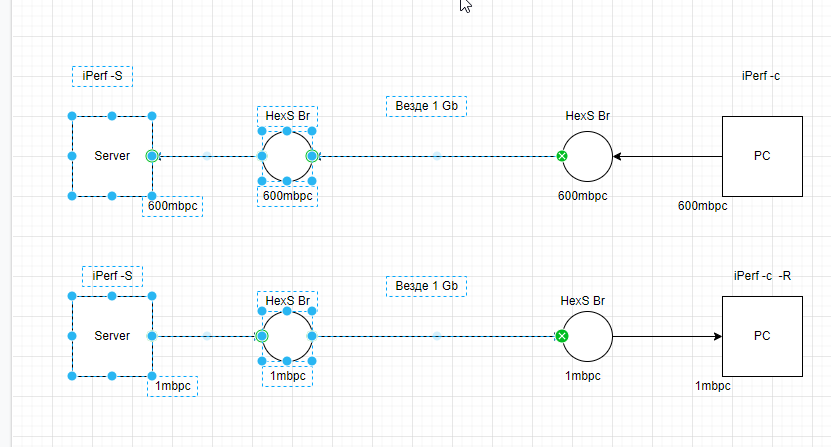Click the green X connector on the top-right circle

pyautogui.click(x=562, y=156)
